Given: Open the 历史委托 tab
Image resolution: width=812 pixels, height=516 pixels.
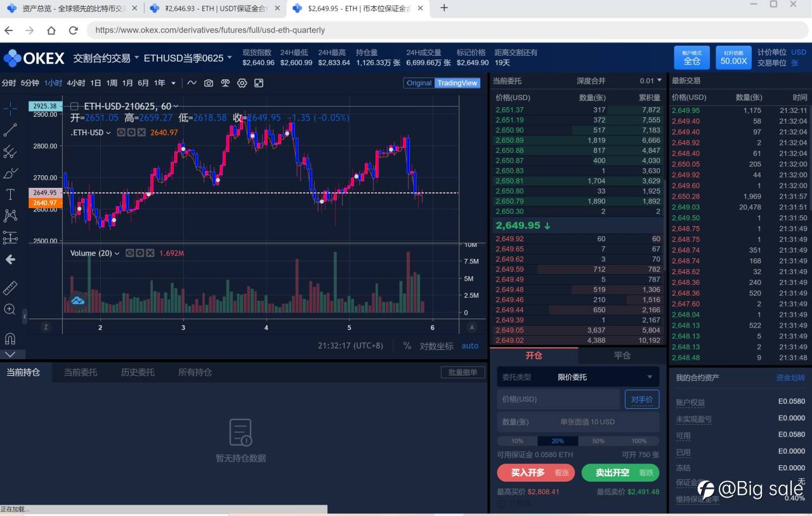Looking at the screenshot, I should point(138,373).
